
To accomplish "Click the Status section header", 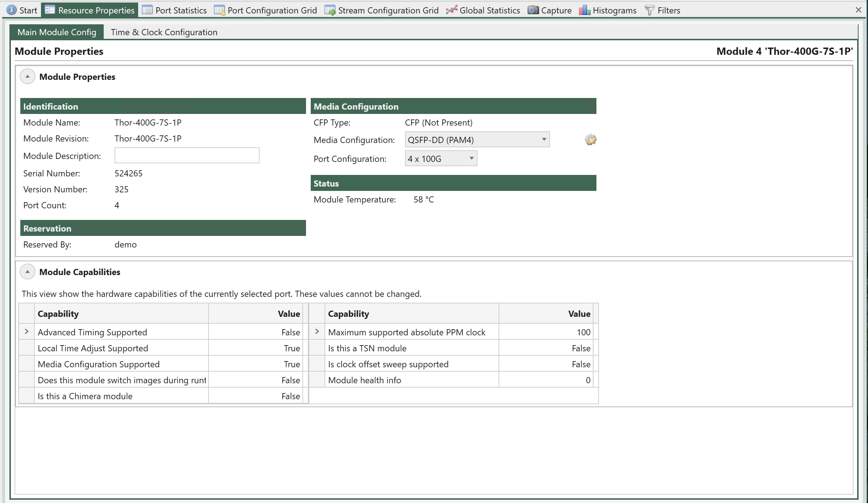I will [x=453, y=183].
